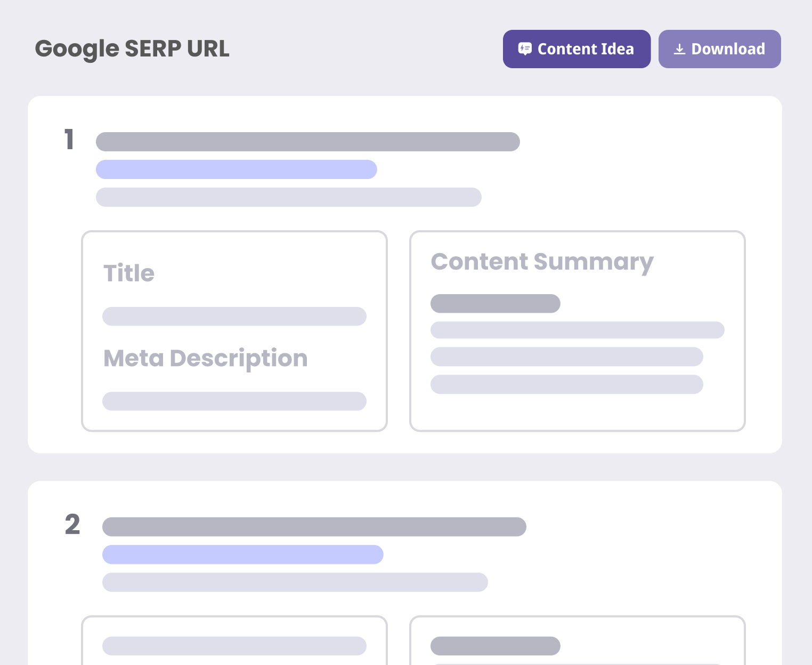Select the placeholder bar under Meta Description
Screen dimensions: 812x665
click(x=234, y=401)
